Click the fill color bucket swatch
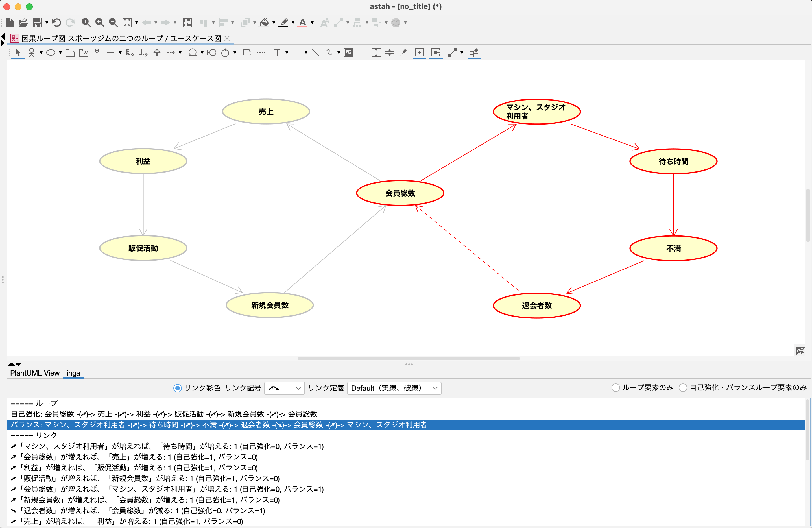This screenshot has height=528, width=812. pos(265,23)
